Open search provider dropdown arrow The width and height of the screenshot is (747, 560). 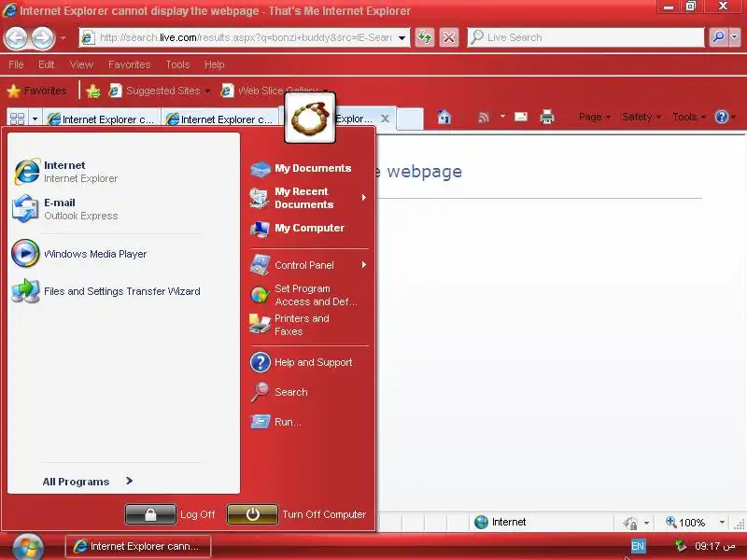click(734, 37)
